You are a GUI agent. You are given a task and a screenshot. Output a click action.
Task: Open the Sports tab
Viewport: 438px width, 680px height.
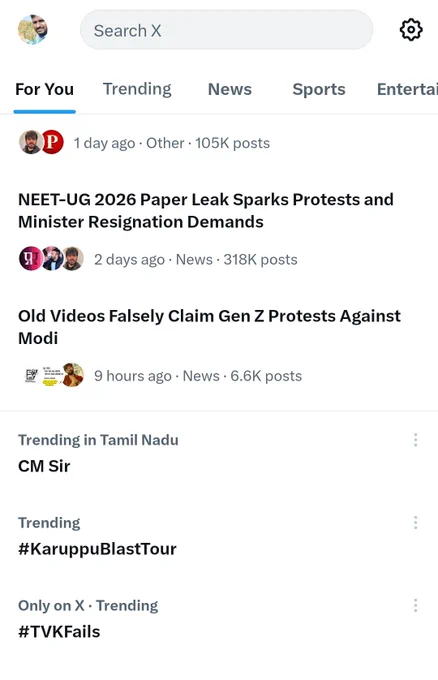[319, 89]
